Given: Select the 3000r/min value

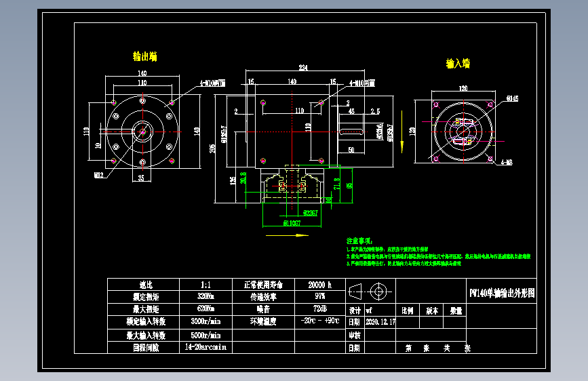Looking at the screenshot, I should (x=205, y=321).
